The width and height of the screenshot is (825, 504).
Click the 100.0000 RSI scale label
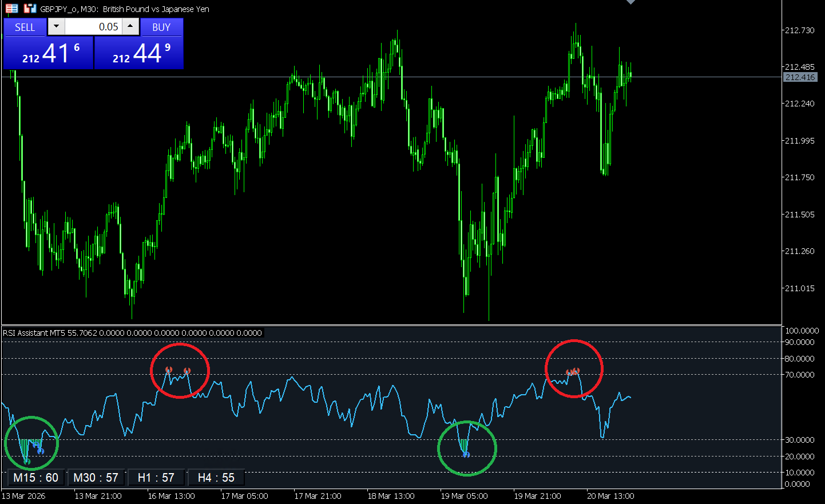[x=802, y=331]
